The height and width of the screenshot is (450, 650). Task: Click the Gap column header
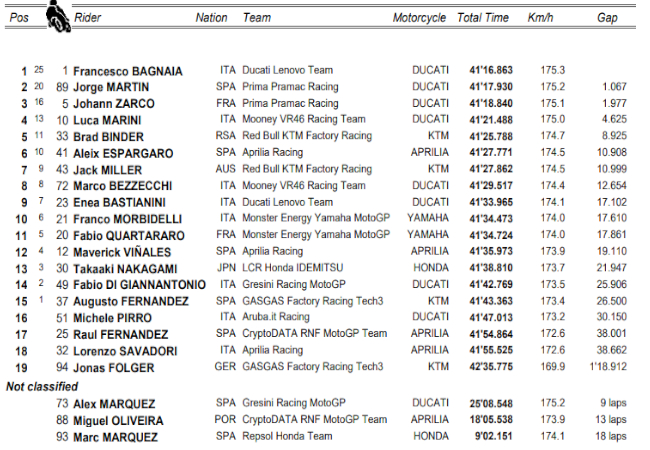coord(607,18)
